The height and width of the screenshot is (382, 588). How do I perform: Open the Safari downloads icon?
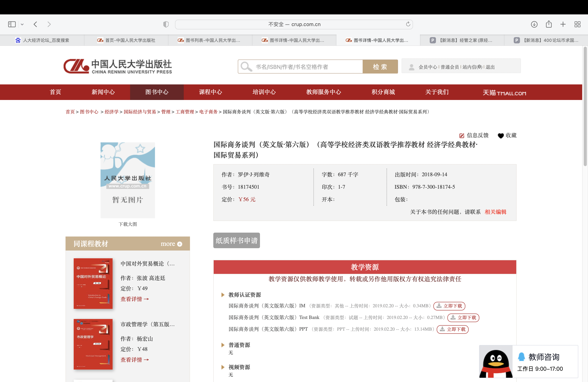point(534,24)
